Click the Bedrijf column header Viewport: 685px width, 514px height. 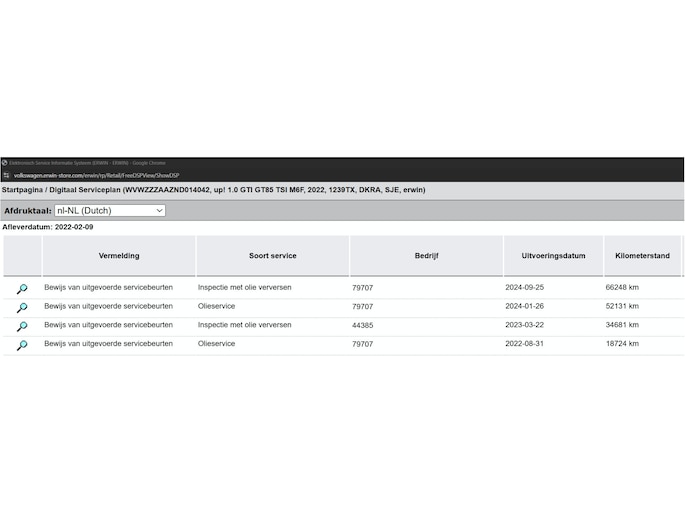426,256
